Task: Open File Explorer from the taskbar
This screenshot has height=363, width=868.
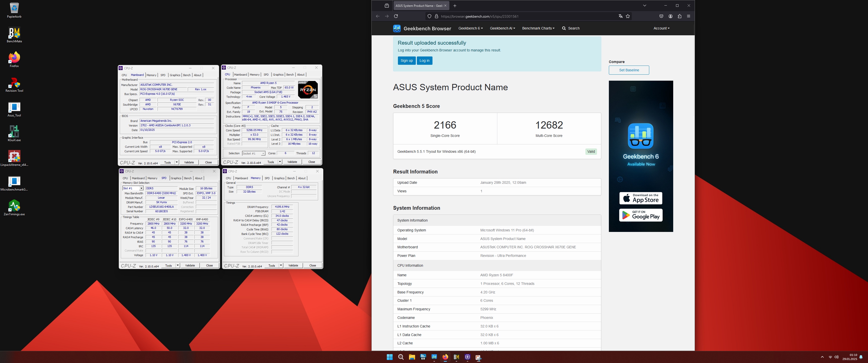Action: click(x=412, y=357)
